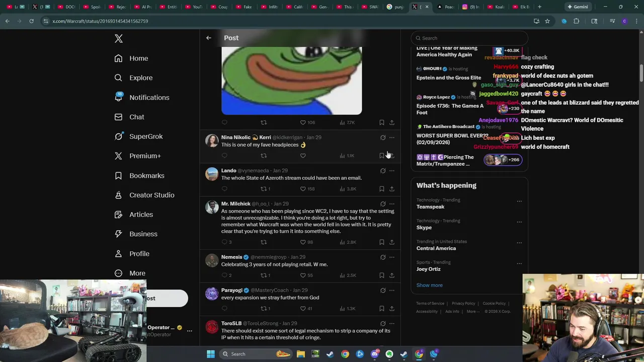
Task: Open Grok action on Paragogi's reply
Action: point(383,291)
